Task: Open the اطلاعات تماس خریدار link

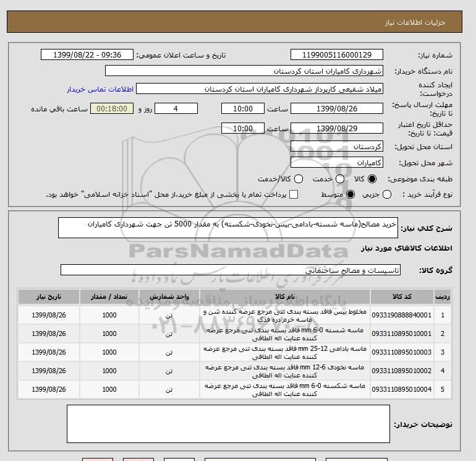Action: coord(100,89)
